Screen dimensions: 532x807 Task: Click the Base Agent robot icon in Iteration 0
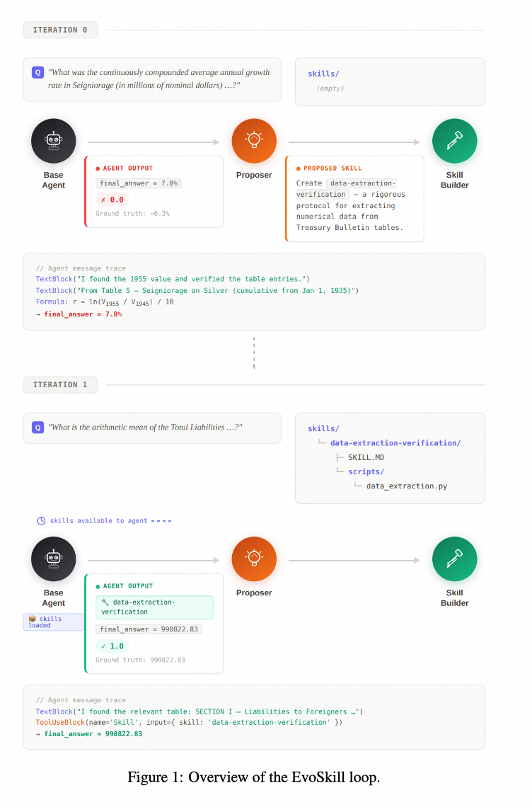coord(54,141)
